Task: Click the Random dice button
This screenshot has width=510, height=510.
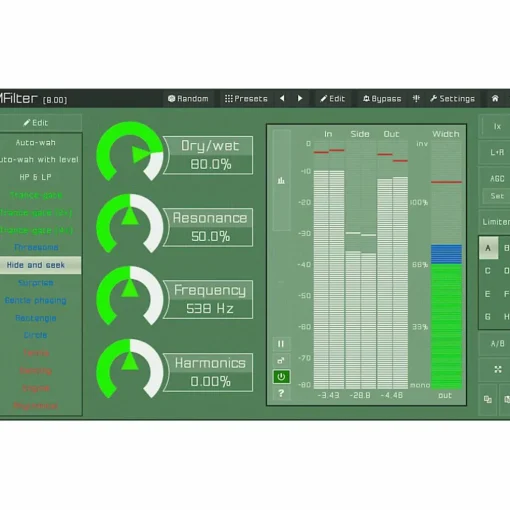Action: pyautogui.click(x=188, y=99)
